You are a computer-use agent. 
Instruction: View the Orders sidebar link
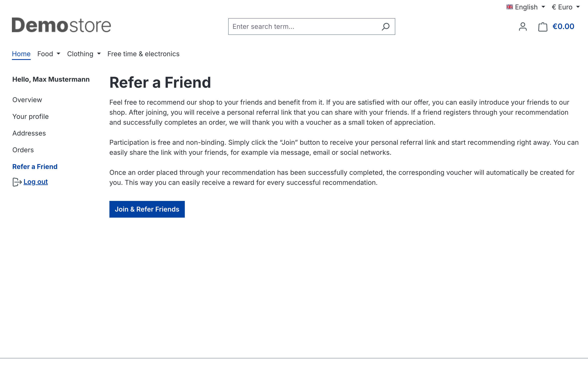(x=23, y=150)
